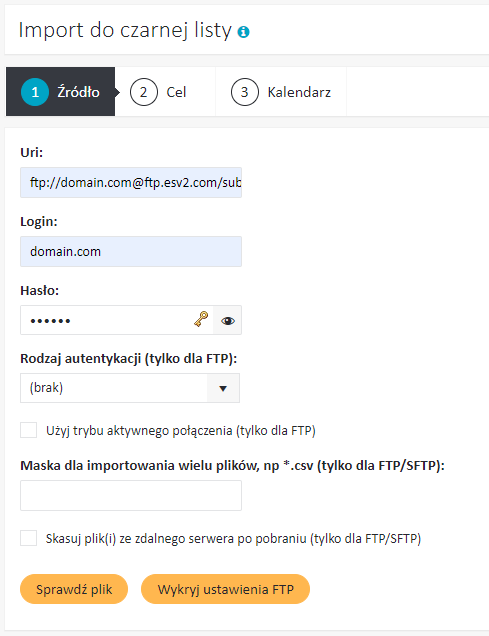Click the info icon beside page title
This screenshot has width=489, height=636.
(x=243, y=32)
